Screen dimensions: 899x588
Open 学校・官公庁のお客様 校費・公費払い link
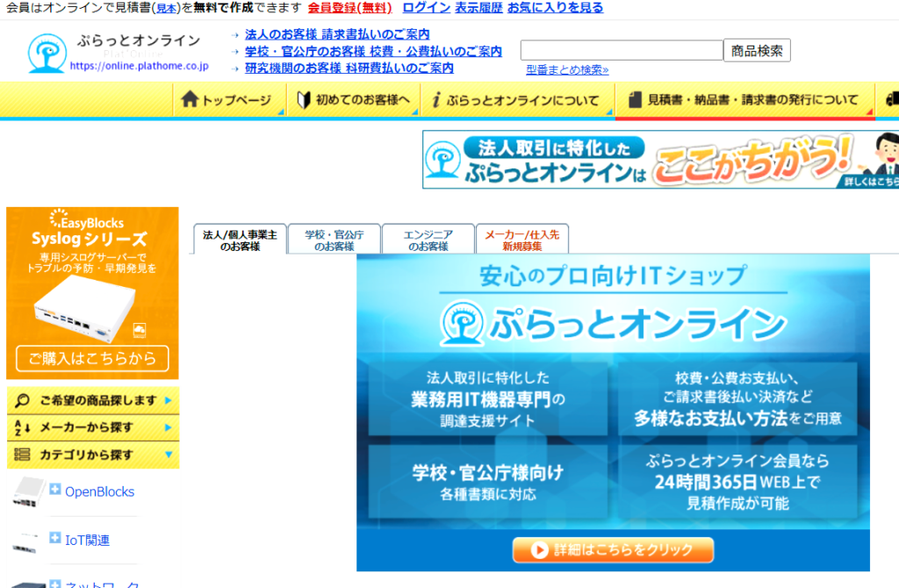(373, 52)
